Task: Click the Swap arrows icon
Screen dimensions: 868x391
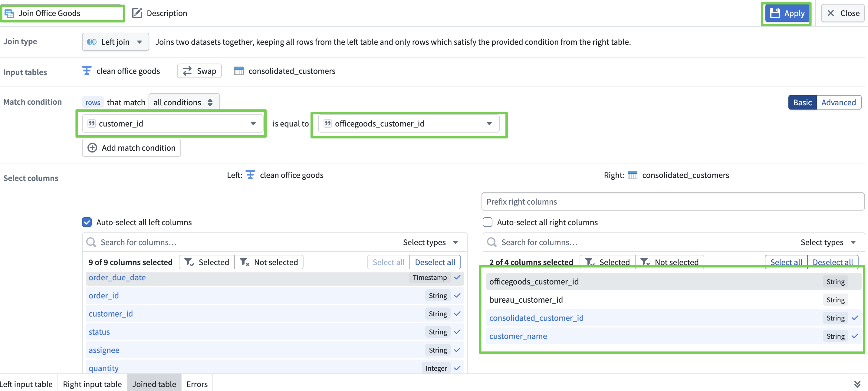Action: (187, 71)
